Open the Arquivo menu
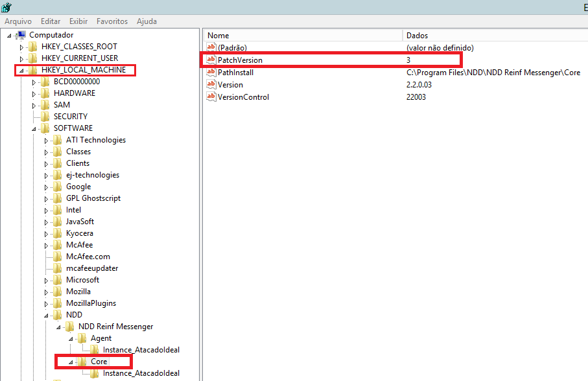This screenshot has height=381, width=588. click(x=18, y=21)
